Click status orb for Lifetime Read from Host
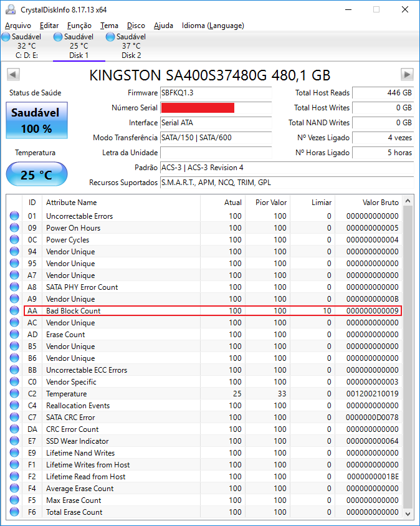The width and height of the screenshot is (420, 526). (x=14, y=476)
